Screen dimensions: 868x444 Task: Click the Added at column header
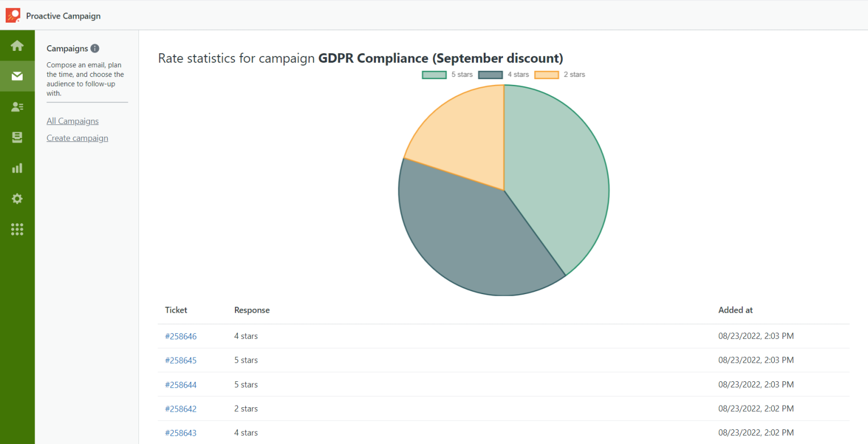tap(735, 310)
